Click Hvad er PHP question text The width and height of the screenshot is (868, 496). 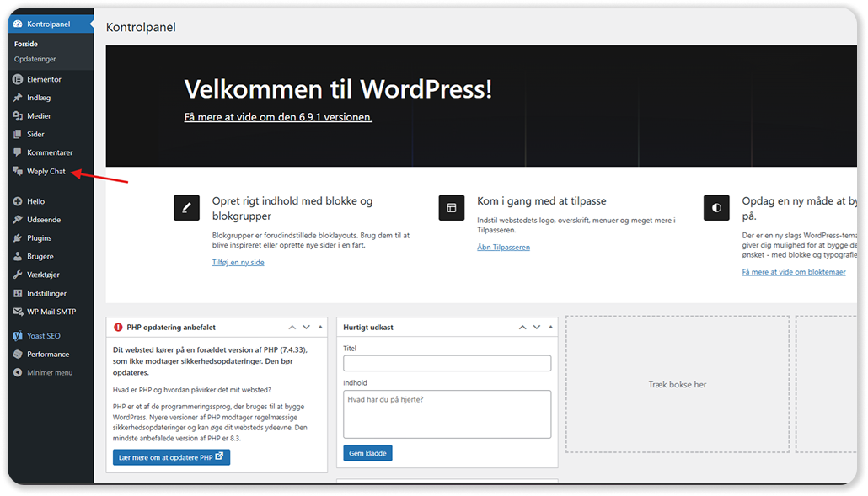click(x=192, y=390)
